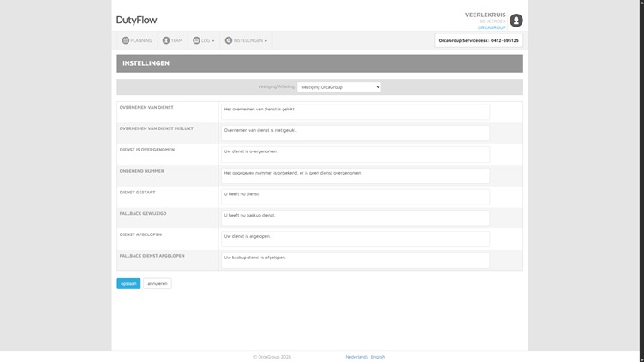
Task: Click the INSTELLINGEN page heading
Action: 146,63
